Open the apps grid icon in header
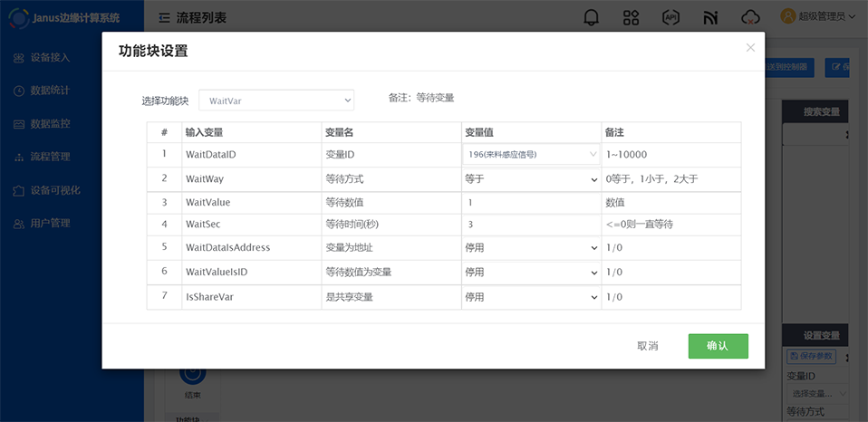The width and height of the screenshot is (868, 422). 632,18
